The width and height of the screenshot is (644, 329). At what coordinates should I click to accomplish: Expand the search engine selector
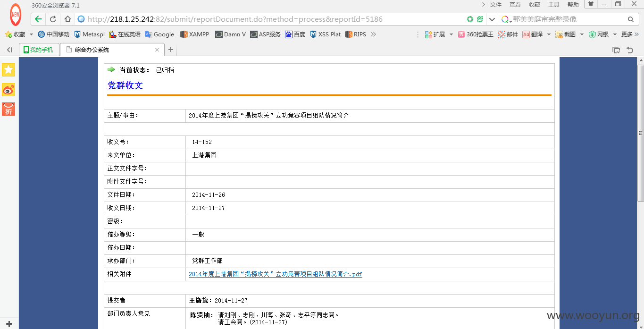coord(507,19)
